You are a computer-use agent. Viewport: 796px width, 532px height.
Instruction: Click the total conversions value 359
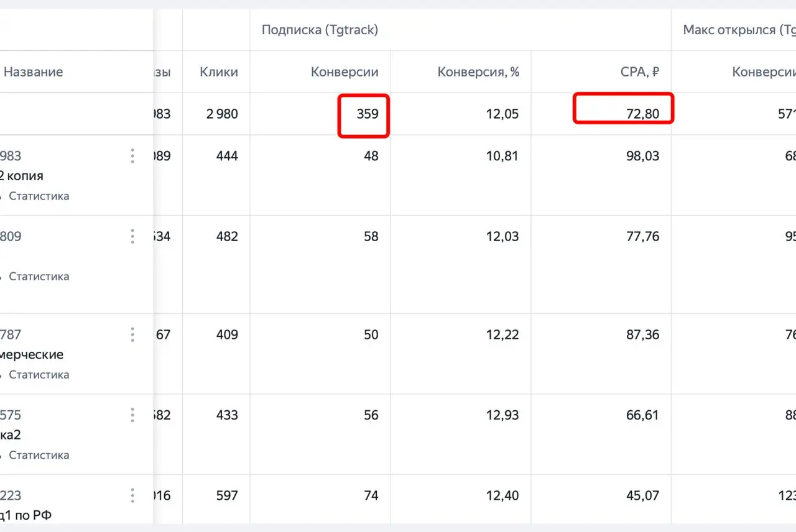(x=368, y=114)
